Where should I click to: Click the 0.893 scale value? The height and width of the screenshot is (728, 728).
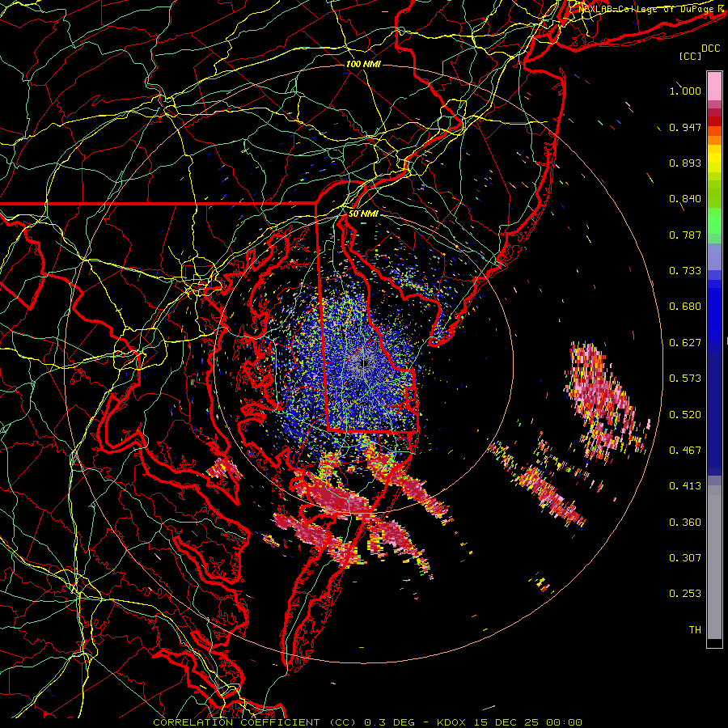[685, 163]
